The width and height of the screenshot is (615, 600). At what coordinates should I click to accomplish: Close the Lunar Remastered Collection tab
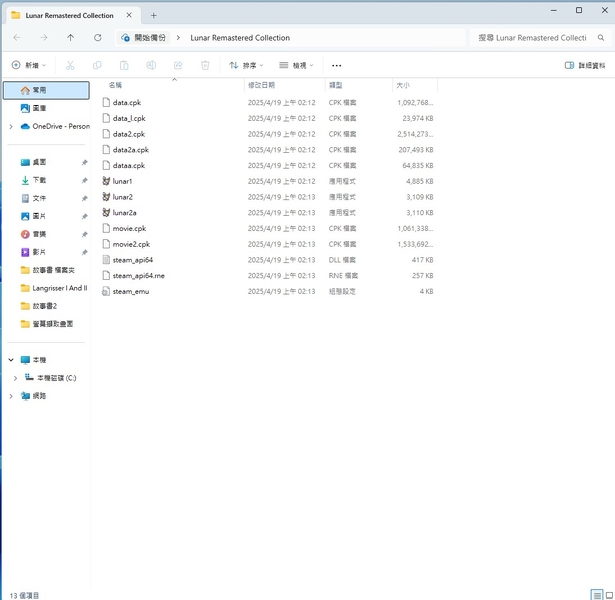[129, 15]
